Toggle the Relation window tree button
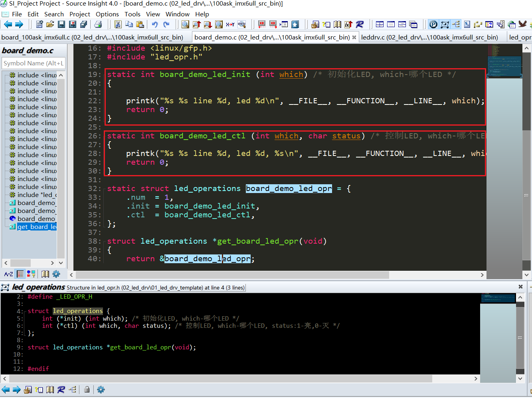Image resolution: width=532 pixels, height=398 pixels. [456, 24]
